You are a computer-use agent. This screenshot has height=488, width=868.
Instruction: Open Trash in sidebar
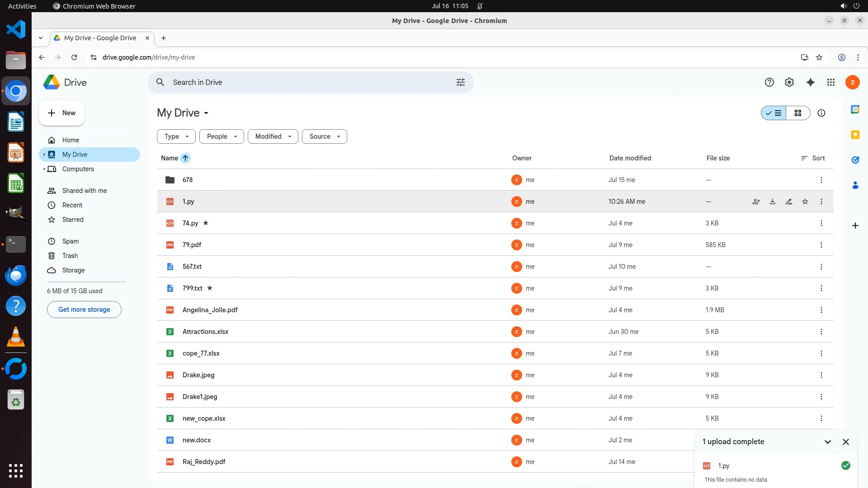pos(70,256)
